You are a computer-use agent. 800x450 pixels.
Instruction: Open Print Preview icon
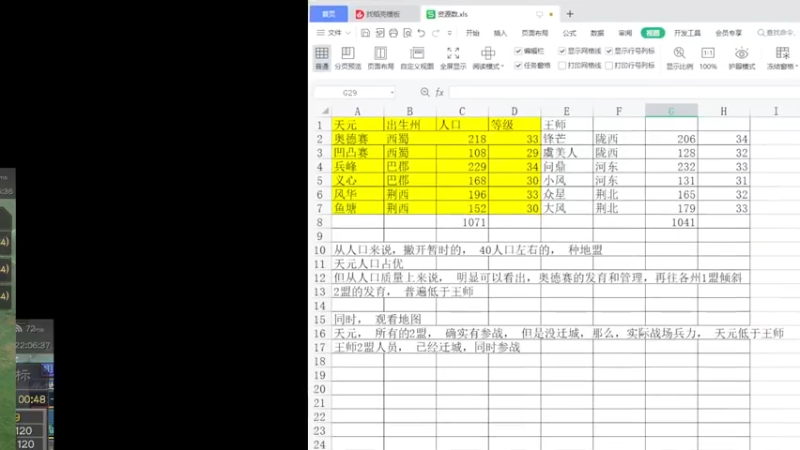point(407,33)
